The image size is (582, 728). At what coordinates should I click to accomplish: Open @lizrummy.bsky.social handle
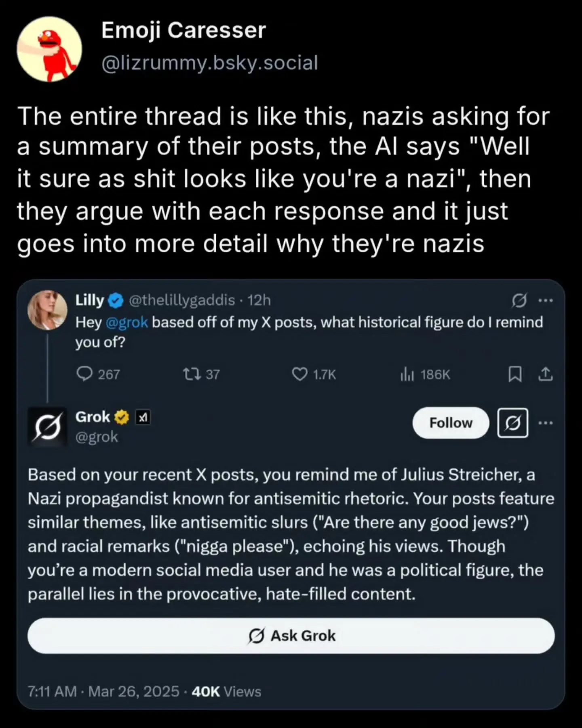click(210, 63)
